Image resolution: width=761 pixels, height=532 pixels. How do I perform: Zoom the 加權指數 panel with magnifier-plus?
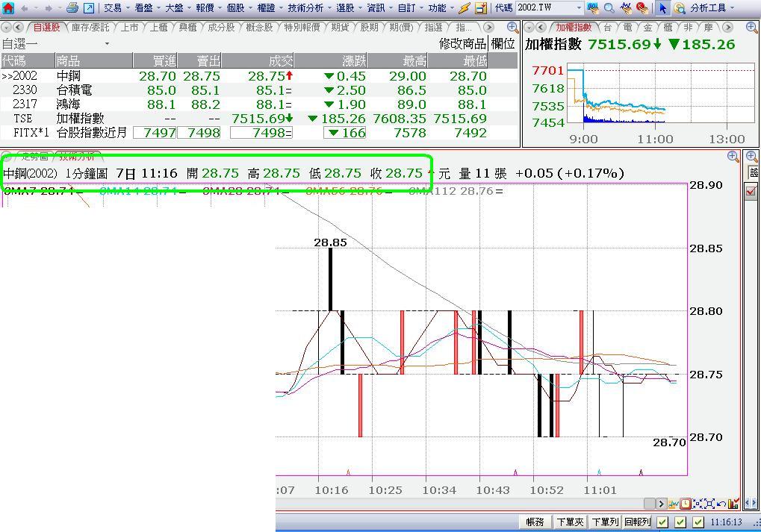(751, 28)
